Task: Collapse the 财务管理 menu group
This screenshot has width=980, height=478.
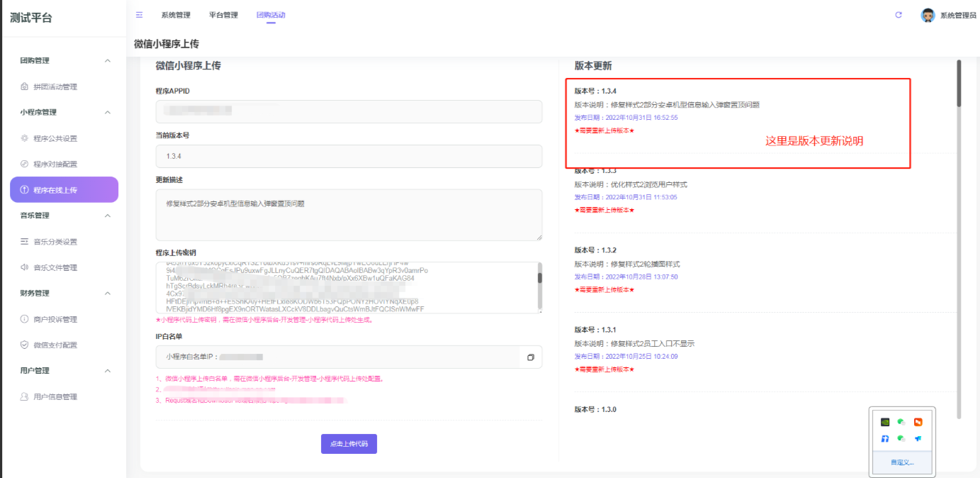Action: tap(108, 293)
